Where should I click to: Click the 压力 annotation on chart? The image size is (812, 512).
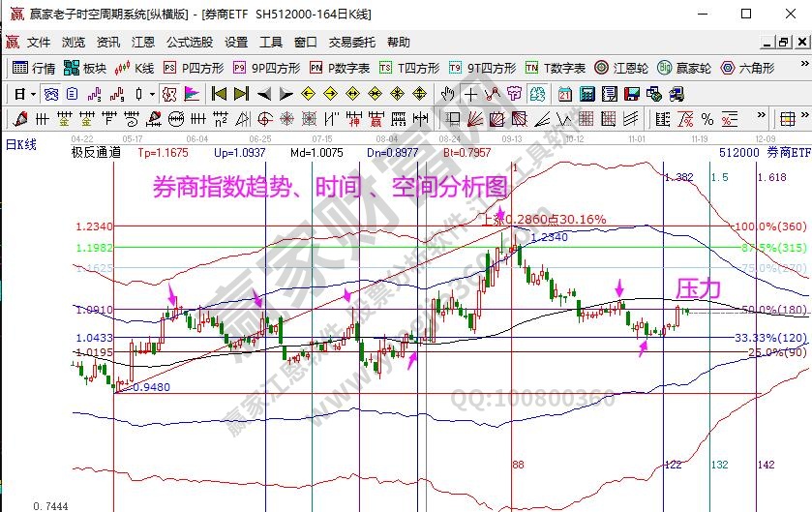tap(698, 287)
